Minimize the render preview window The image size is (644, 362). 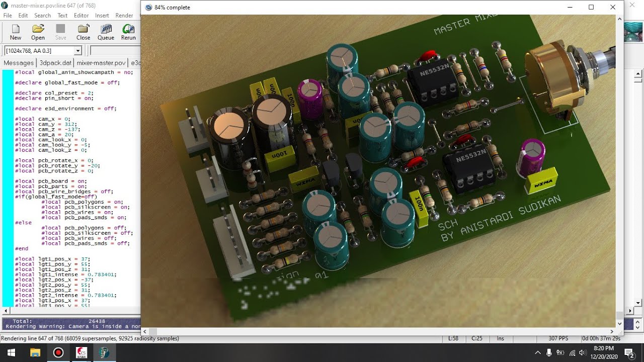(570, 7)
